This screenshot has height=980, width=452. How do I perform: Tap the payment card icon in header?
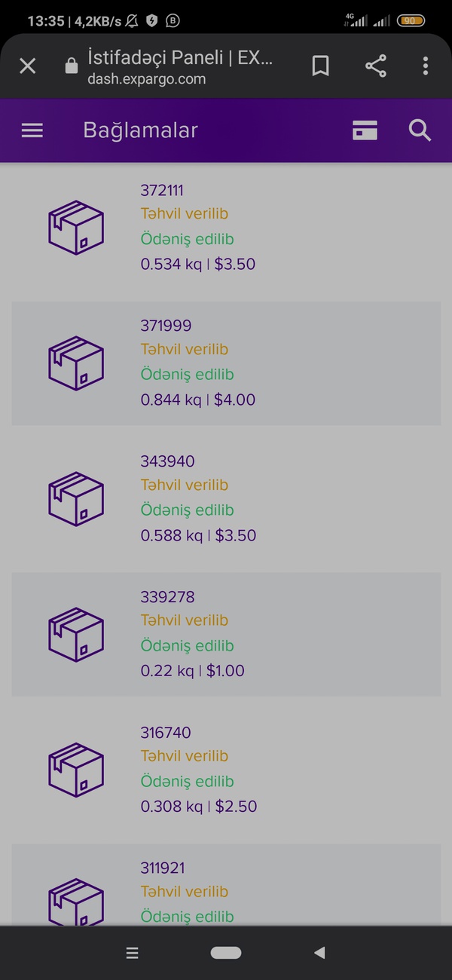point(365,130)
